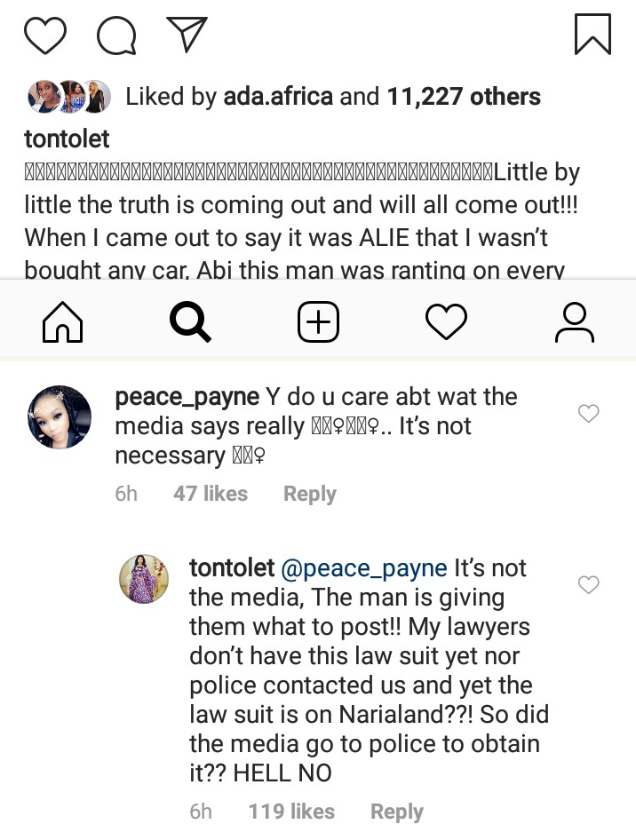This screenshot has width=636, height=840.
Task: Like the post with the heart icon
Action: pyautogui.click(x=44, y=35)
